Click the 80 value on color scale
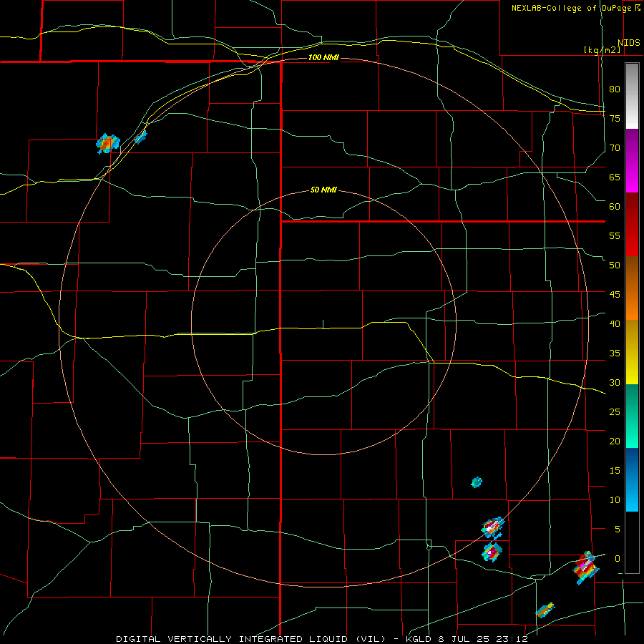 click(615, 89)
